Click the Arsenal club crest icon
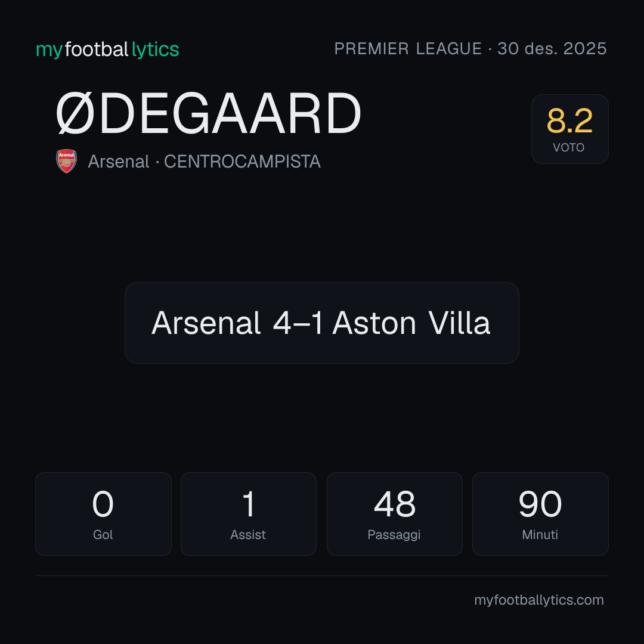 (x=67, y=161)
